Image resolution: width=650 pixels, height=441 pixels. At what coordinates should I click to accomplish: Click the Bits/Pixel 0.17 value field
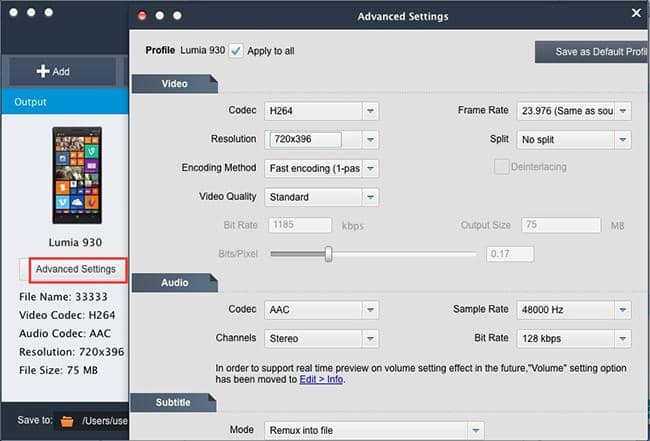coord(510,254)
